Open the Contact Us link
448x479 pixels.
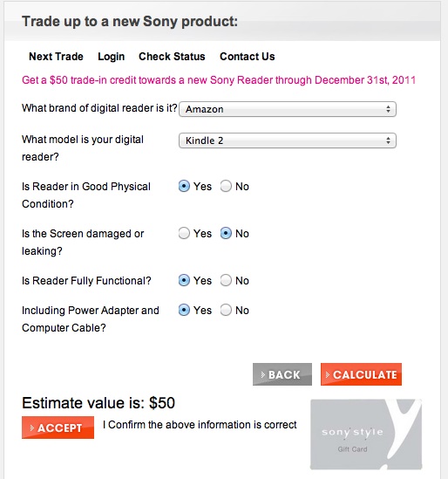[x=248, y=57]
